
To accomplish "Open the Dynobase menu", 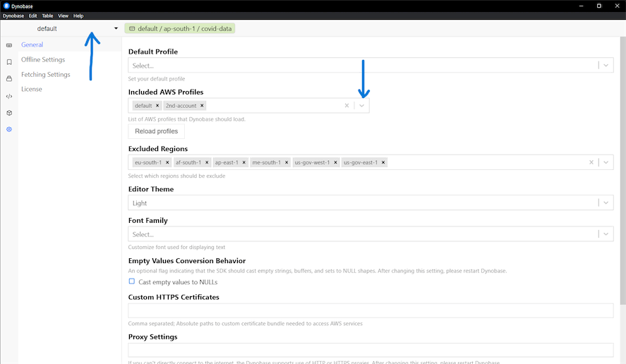I will point(13,16).
